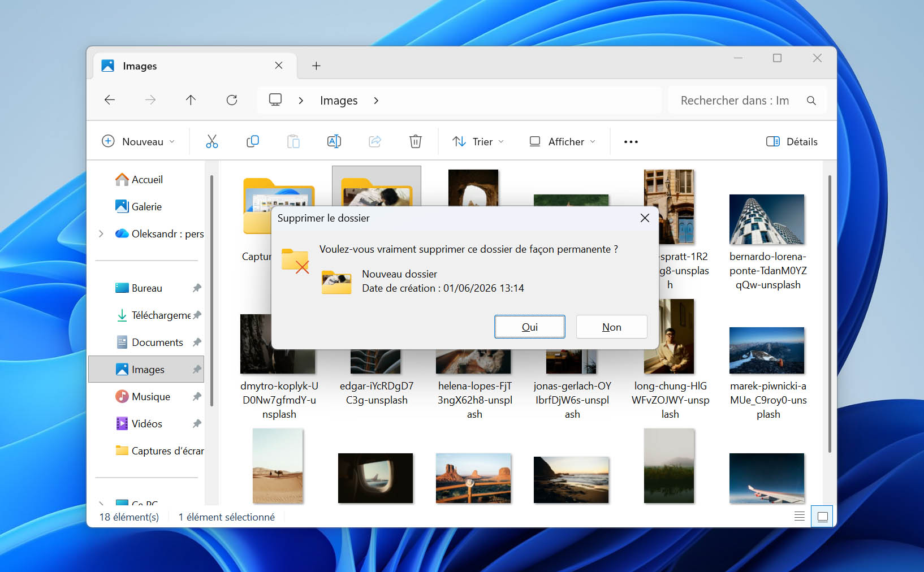Switch to list details view icon in status bar
Image resolution: width=924 pixels, height=572 pixels.
800,516
